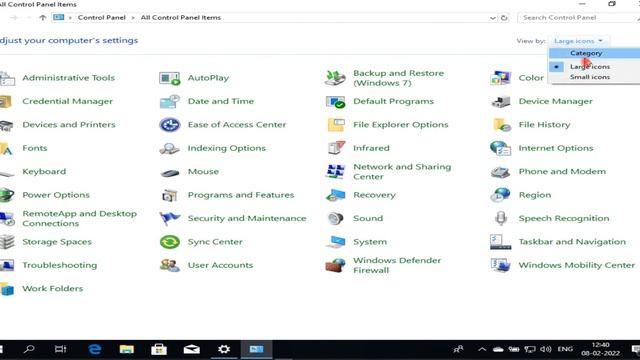Screen dimensions: 640x360
Task: Click the Region globe icon
Action: pyautogui.click(x=500, y=195)
